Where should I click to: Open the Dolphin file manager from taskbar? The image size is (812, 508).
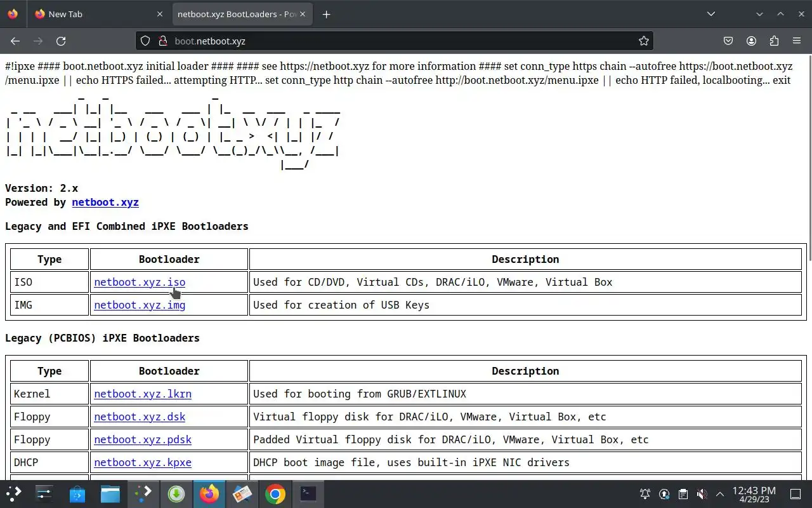[110, 494]
